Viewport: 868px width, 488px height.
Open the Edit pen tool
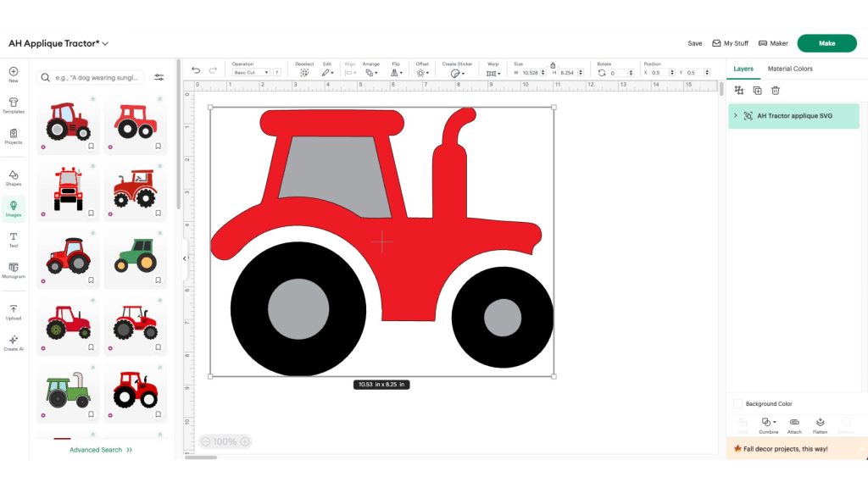[325, 71]
